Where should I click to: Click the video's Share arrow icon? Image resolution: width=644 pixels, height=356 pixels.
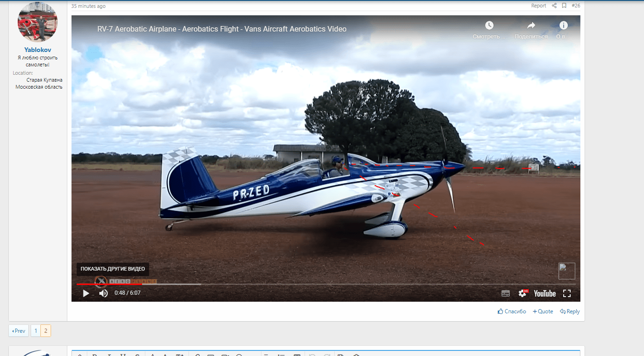(531, 26)
